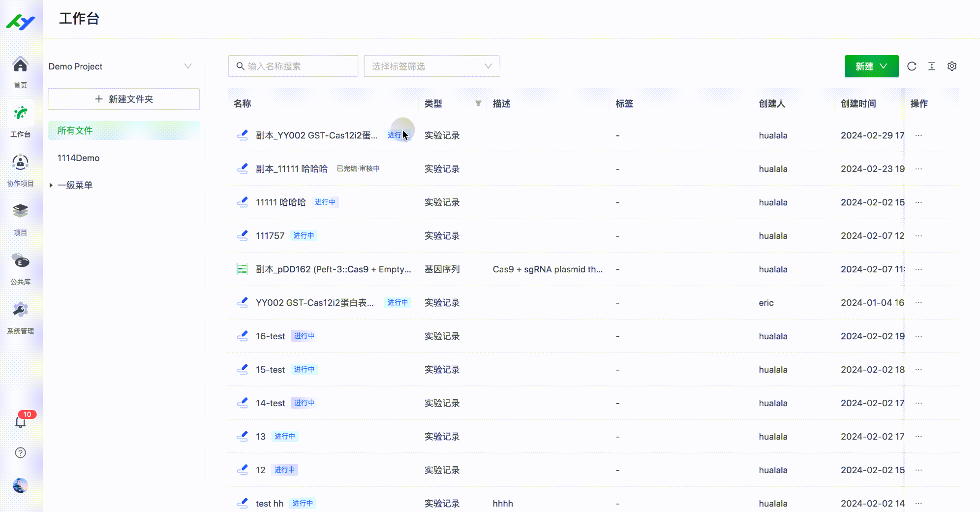Image resolution: width=980 pixels, height=512 pixels.
Task: Open notifications bell with 10 badge
Action: [21, 422]
